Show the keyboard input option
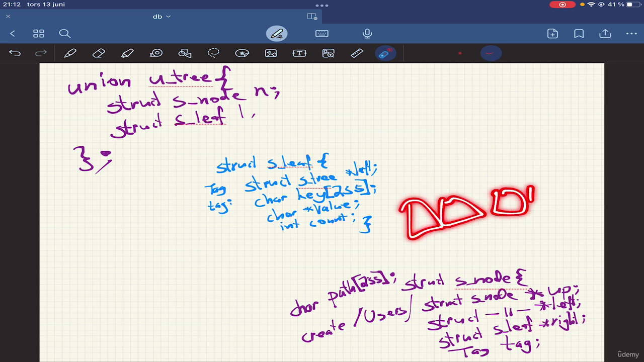 [322, 34]
